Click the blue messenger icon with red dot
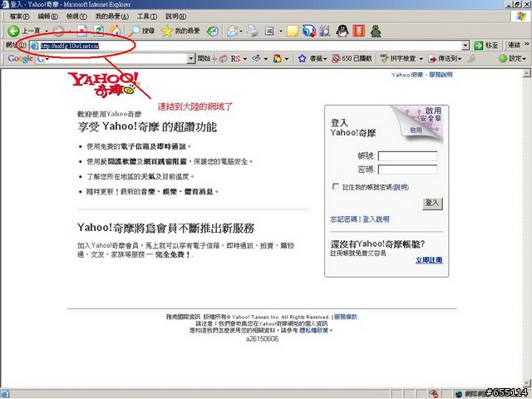 (x=309, y=31)
